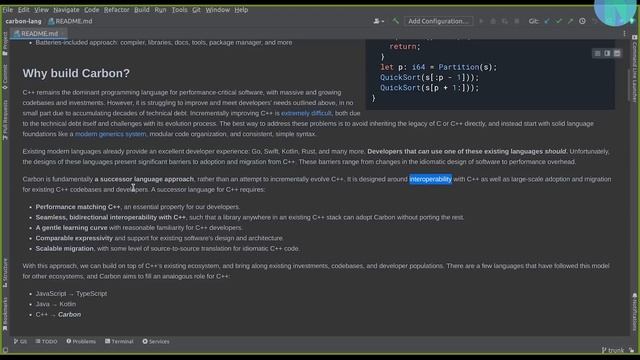Open Add Configuration dropdown
The image size is (640, 360).
438,21
